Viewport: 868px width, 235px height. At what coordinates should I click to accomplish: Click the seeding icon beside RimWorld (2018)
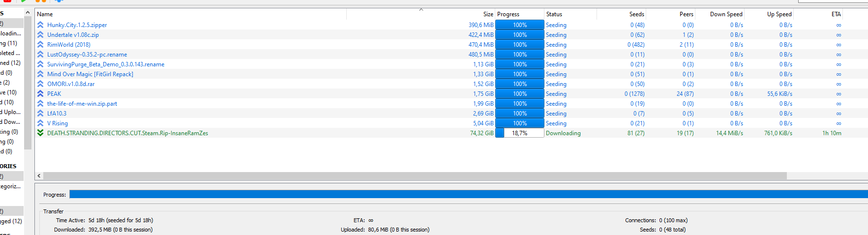pyautogui.click(x=40, y=44)
